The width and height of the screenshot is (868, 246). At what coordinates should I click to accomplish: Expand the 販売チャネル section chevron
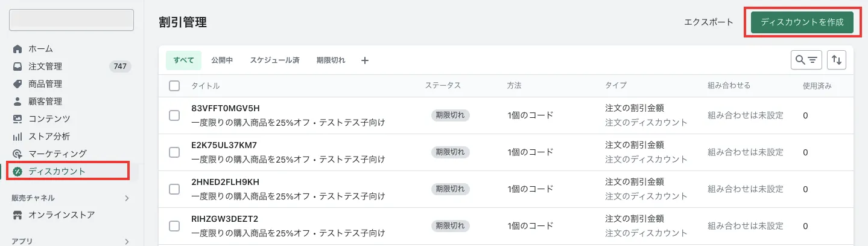pos(127,198)
